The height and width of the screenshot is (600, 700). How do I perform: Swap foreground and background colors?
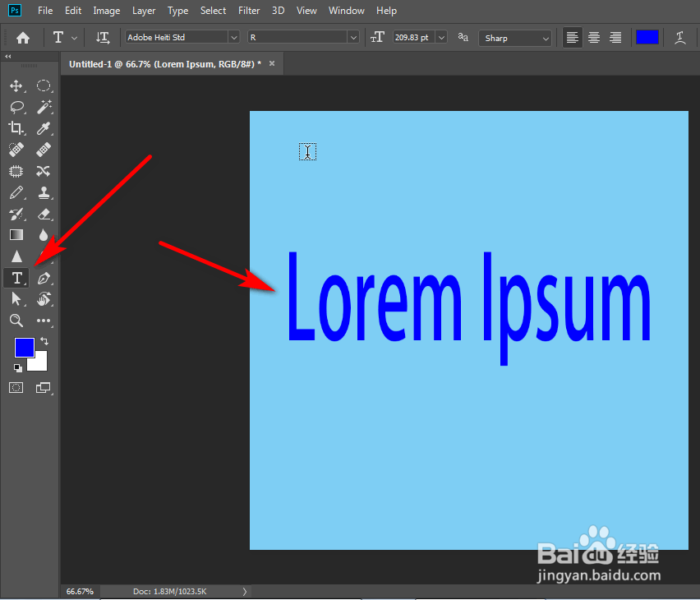click(44, 341)
